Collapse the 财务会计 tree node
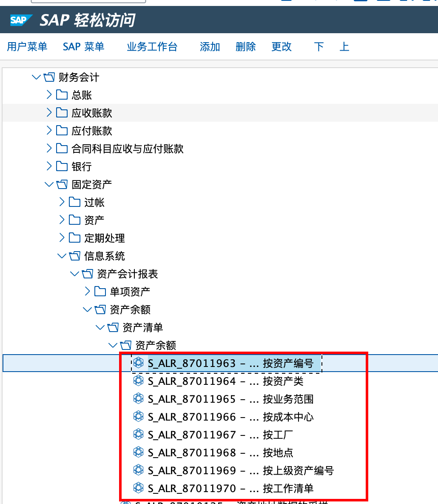Screen dimensions: 438x504 point(36,77)
